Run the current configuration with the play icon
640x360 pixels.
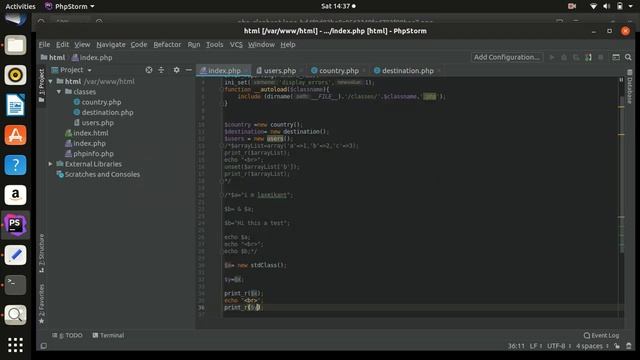(552, 58)
